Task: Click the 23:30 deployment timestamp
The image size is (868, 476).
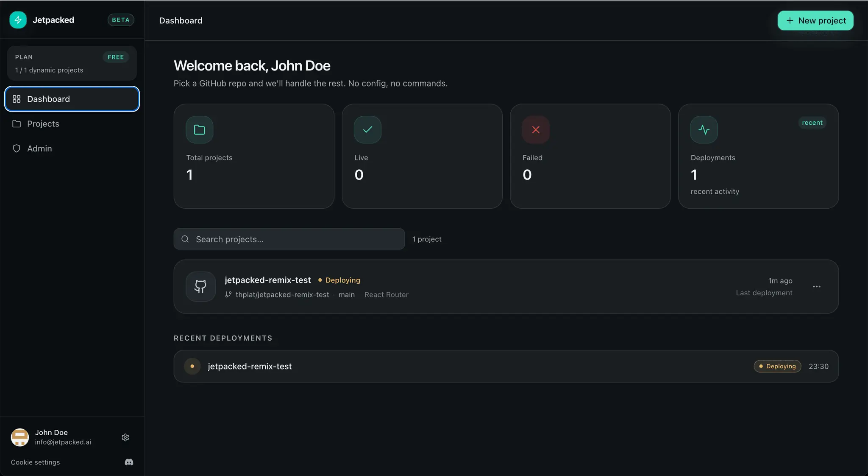Action: [x=818, y=366]
